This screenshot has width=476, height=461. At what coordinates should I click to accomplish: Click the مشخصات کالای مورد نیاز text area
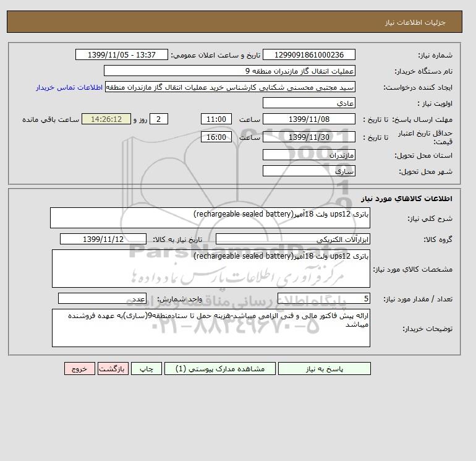pyautogui.click(x=211, y=269)
